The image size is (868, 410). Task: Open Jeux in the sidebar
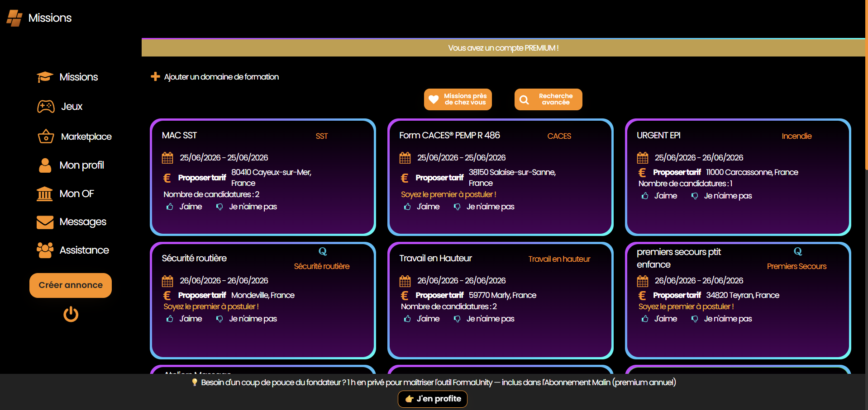[x=60, y=106]
